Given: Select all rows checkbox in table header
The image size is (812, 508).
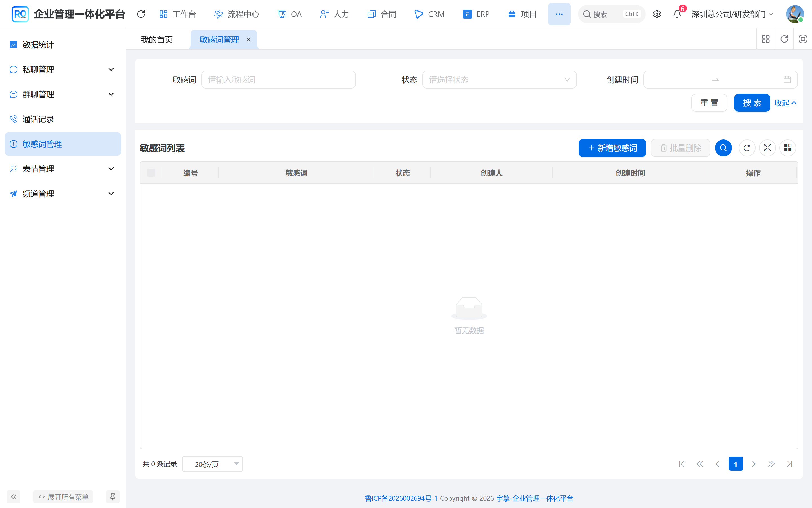Looking at the screenshot, I should pos(151,173).
